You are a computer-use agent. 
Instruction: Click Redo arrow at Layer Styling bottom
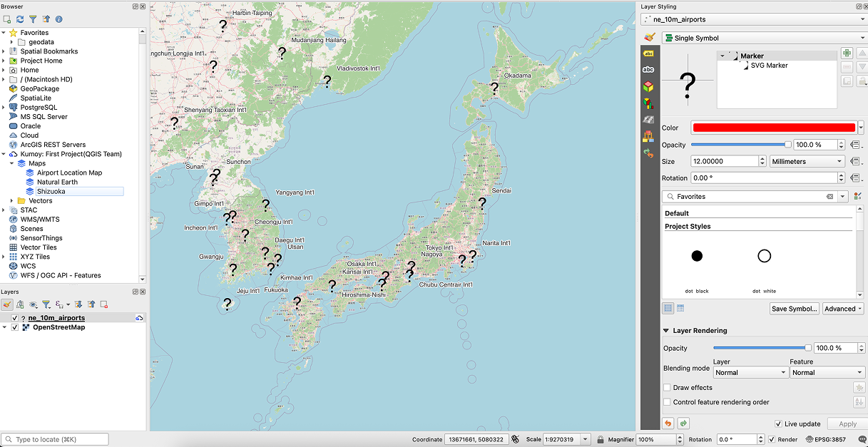click(x=683, y=423)
